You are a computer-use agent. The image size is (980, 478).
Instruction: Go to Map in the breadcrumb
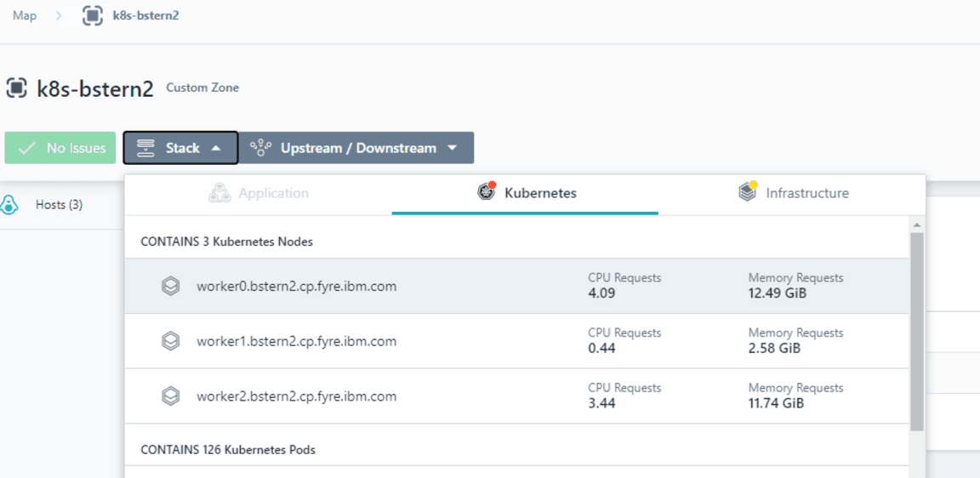point(25,15)
